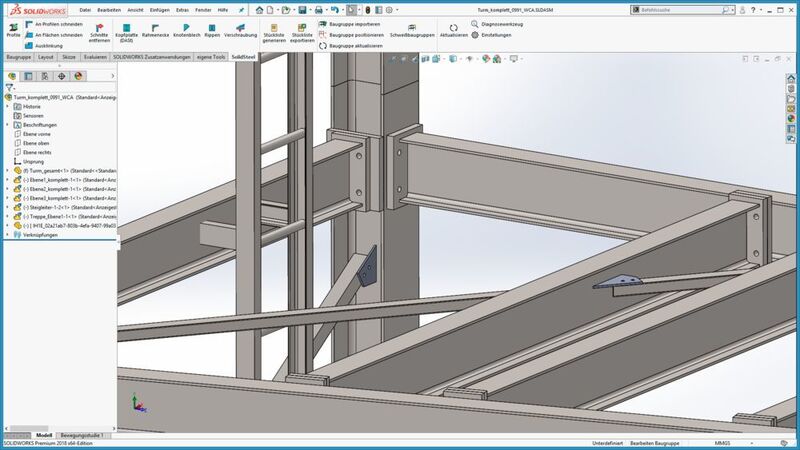The width and height of the screenshot is (800, 450).
Task: Click the Rebuild traffic light icon
Action: [367, 10]
